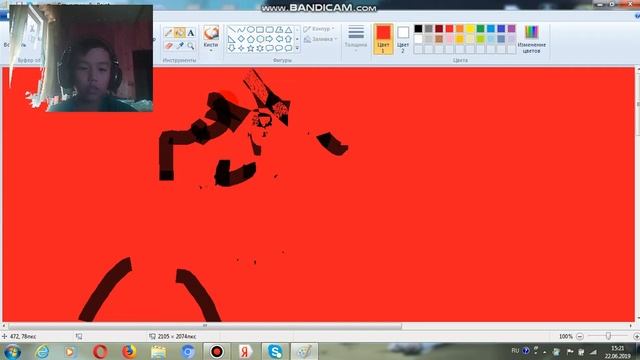Screen dimensions: 640x360
Task: Pick the white color swatch
Action: point(418,39)
